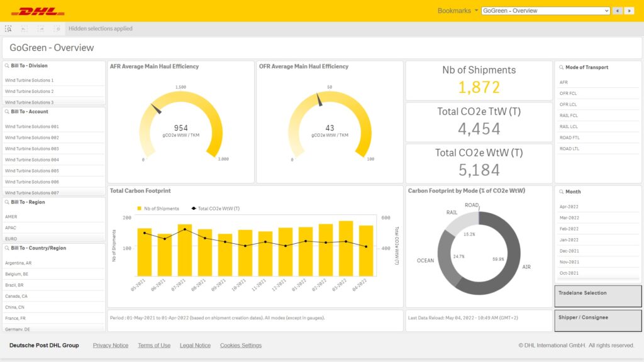This screenshot has width=644, height=362.
Task: Search icon in Month filter panel
Action: [x=562, y=192]
